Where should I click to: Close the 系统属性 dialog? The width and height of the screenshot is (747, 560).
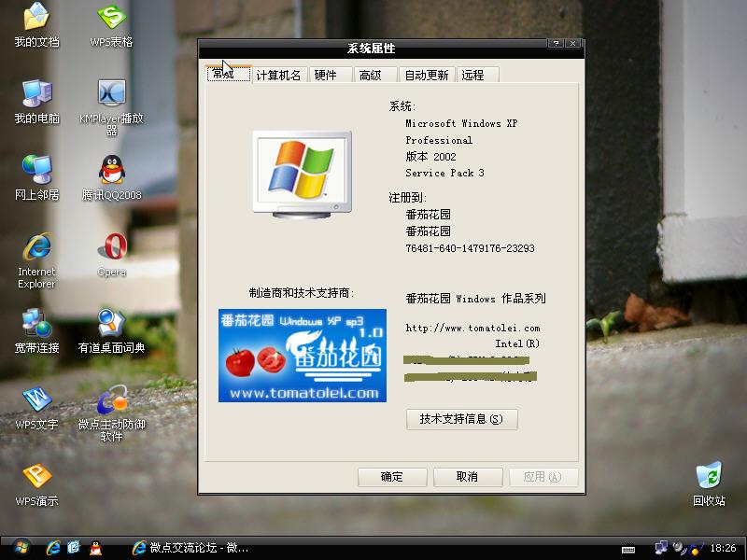click(x=573, y=43)
